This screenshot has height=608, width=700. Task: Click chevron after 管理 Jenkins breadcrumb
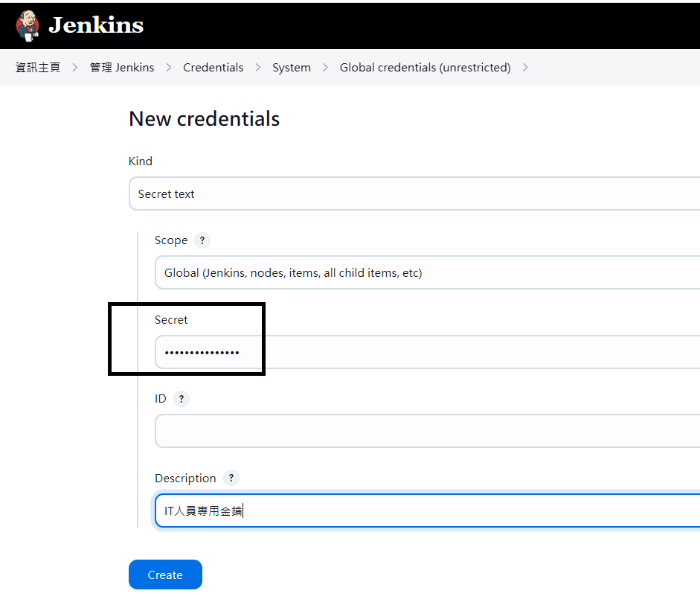169,68
